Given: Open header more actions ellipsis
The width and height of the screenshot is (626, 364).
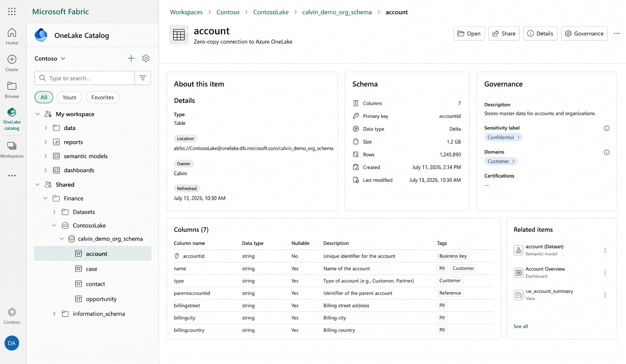Looking at the screenshot, I should tap(617, 33).
